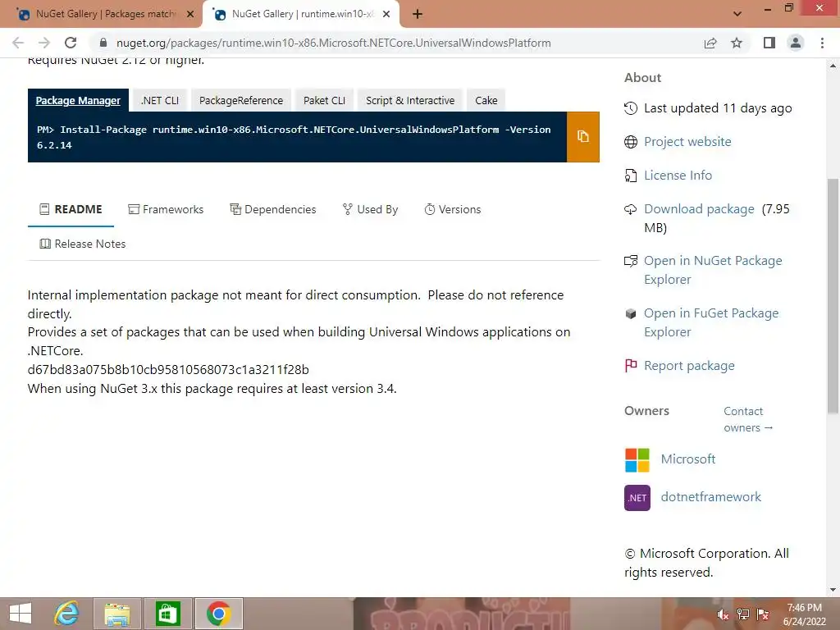Open Action Center flag tray icon
840x630 pixels.
point(763,614)
